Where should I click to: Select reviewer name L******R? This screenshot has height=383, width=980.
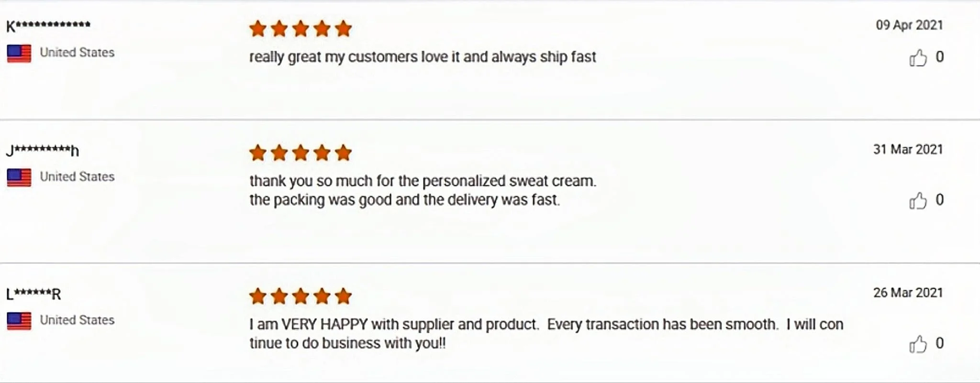pyautogui.click(x=33, y=294)
